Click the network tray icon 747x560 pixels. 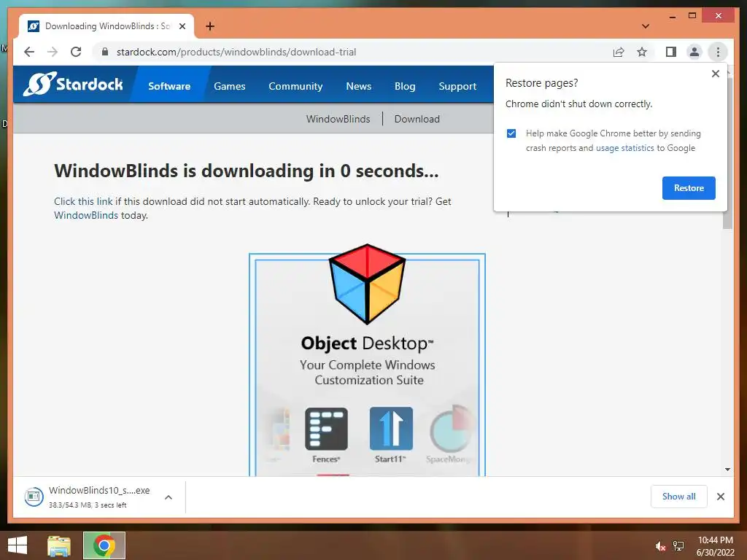click(678, 546)
